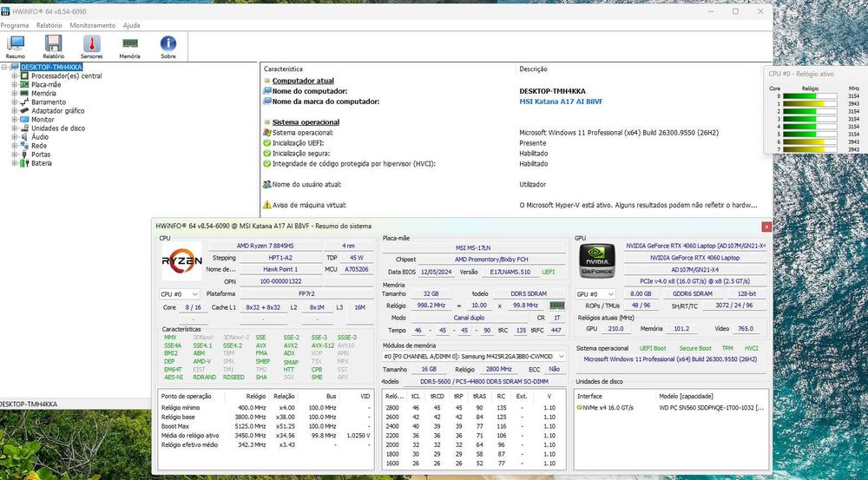Click MSI Katana A17 AI B8VF link
The height and width of the screenshot is (480, 868).
point(561,102)
